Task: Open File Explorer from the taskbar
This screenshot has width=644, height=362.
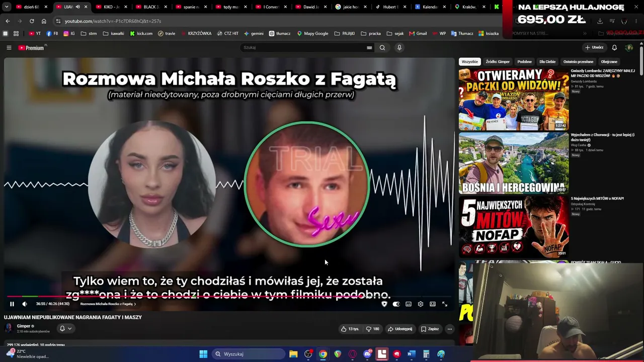Action: click(x=293, y=354)
